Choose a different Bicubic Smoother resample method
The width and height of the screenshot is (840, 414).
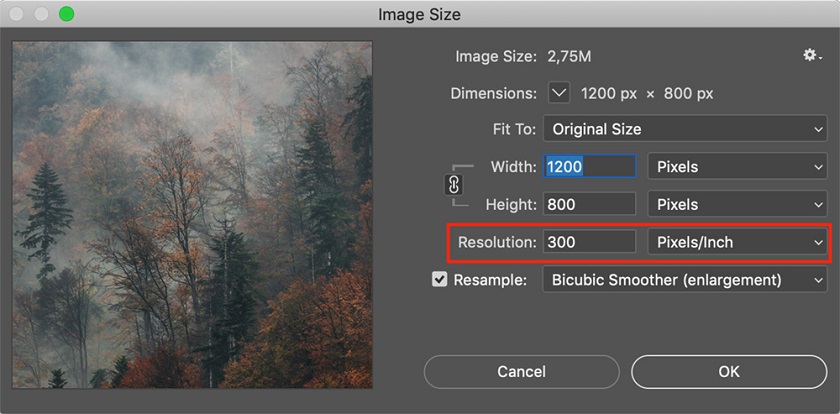(x=685, y=280)
